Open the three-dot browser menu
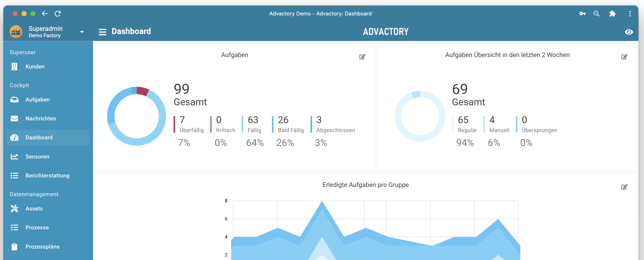Screen dimensions: 644x260 coord(630,13)
